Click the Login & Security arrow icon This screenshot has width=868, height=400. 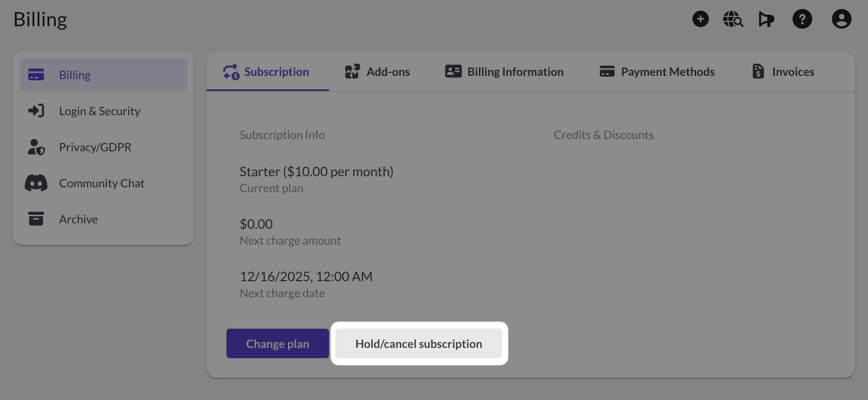(36, 111)
